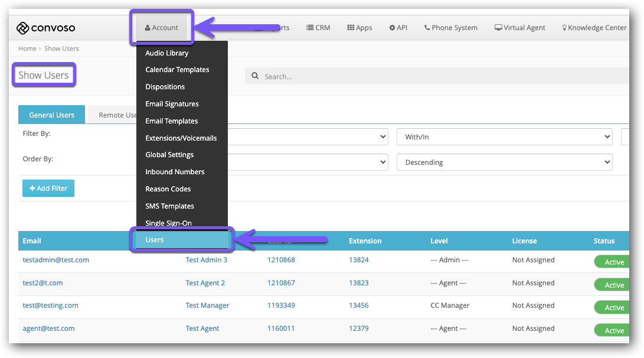Click the Convoso logo icon
The image size is (644, 358).
(22, 28)
